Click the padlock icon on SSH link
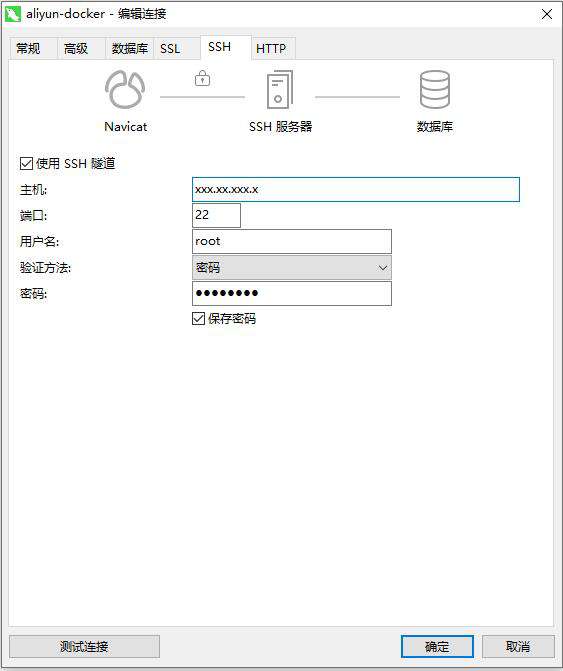563x671 pixels. pos(202,78)
